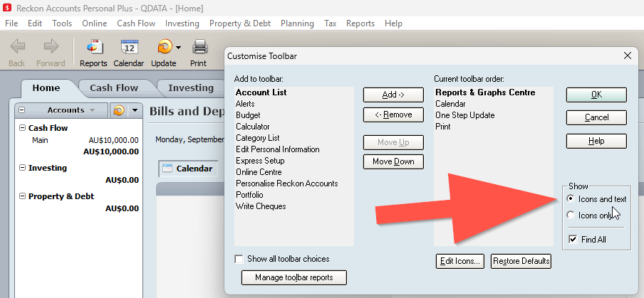This screenshot has width=644, height=298.
Task: Open the Reports menu
Action: (360, 23)
